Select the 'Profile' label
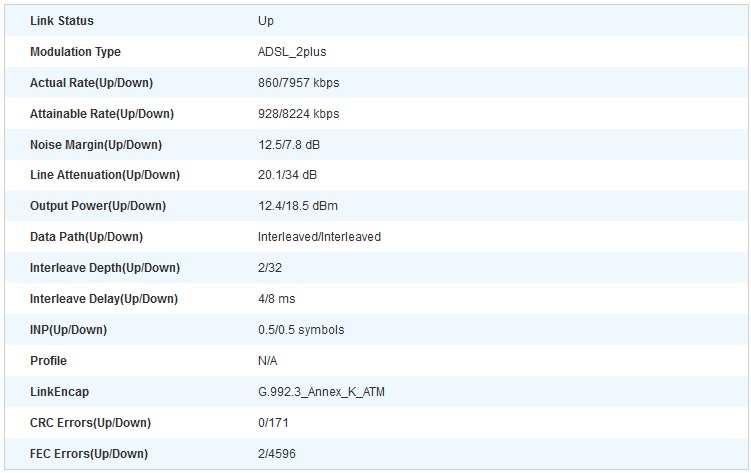Viewport: 751px width, 473px height. [48, 361]
